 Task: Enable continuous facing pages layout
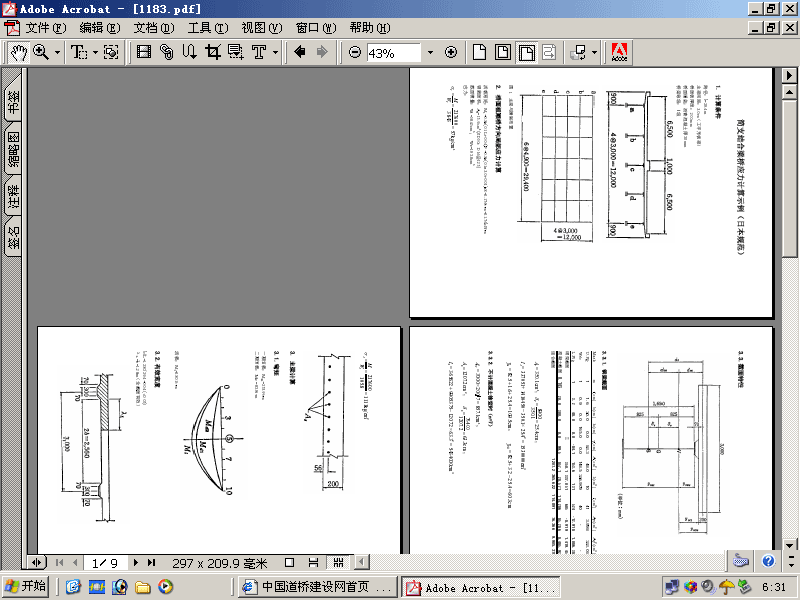click(338, 562)
